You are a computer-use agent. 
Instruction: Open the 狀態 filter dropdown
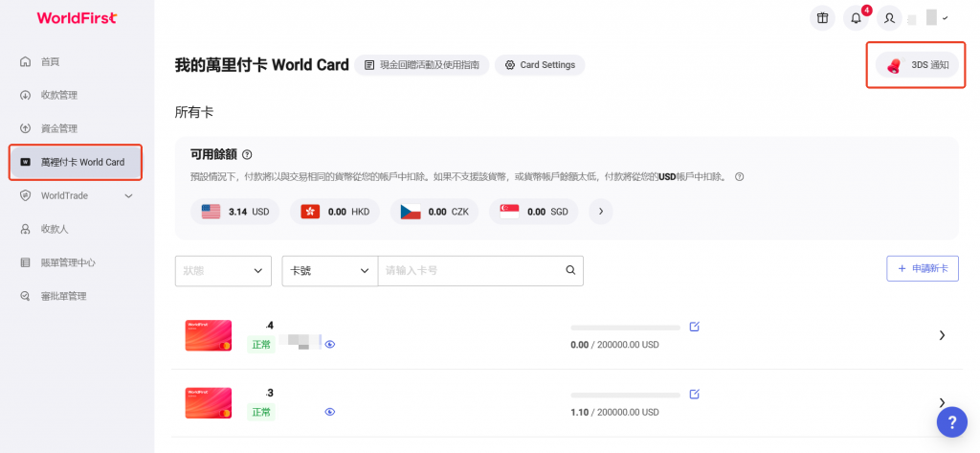(223, 271)
